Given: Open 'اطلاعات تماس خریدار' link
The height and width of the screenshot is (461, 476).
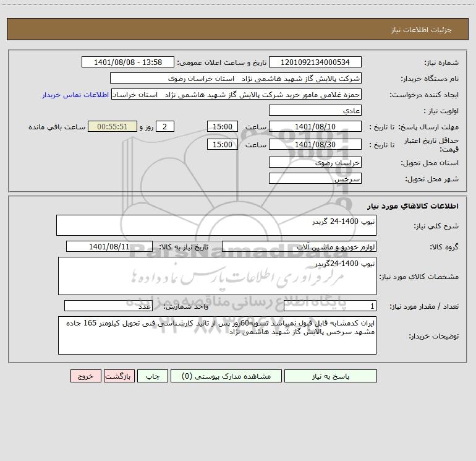Looking at the screenshot, I should (75, 95).
